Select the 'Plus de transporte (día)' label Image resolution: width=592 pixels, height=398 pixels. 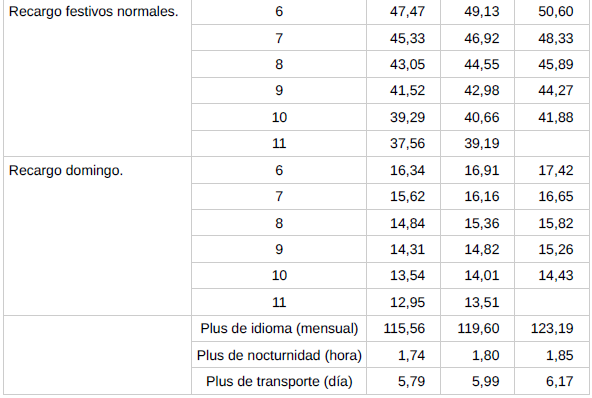(x=279, y=381)
